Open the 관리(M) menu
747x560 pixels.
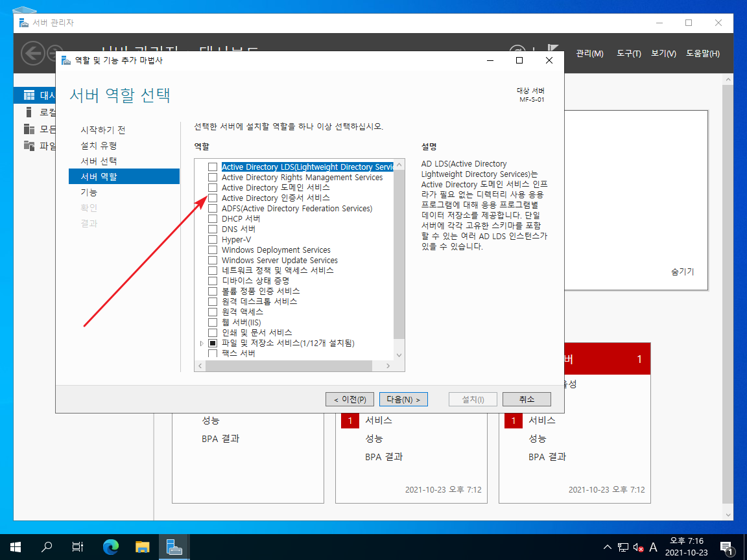click(x=589, y=54)
